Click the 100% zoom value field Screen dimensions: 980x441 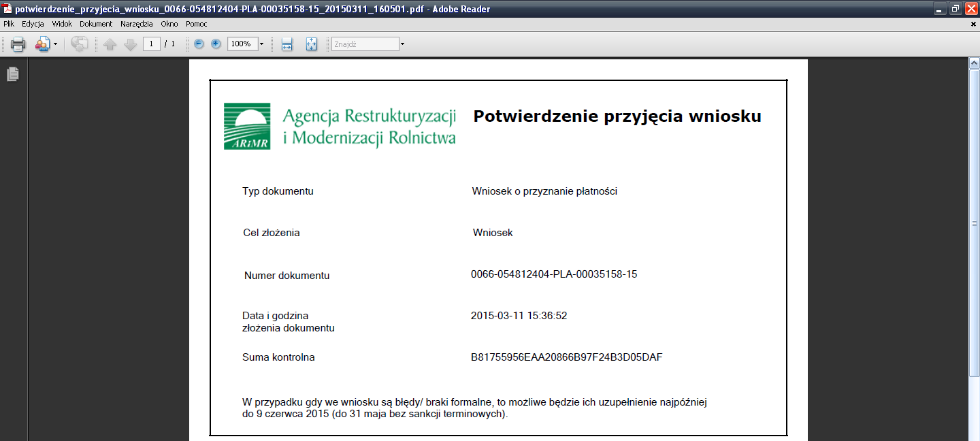click(x=242, y=44)
